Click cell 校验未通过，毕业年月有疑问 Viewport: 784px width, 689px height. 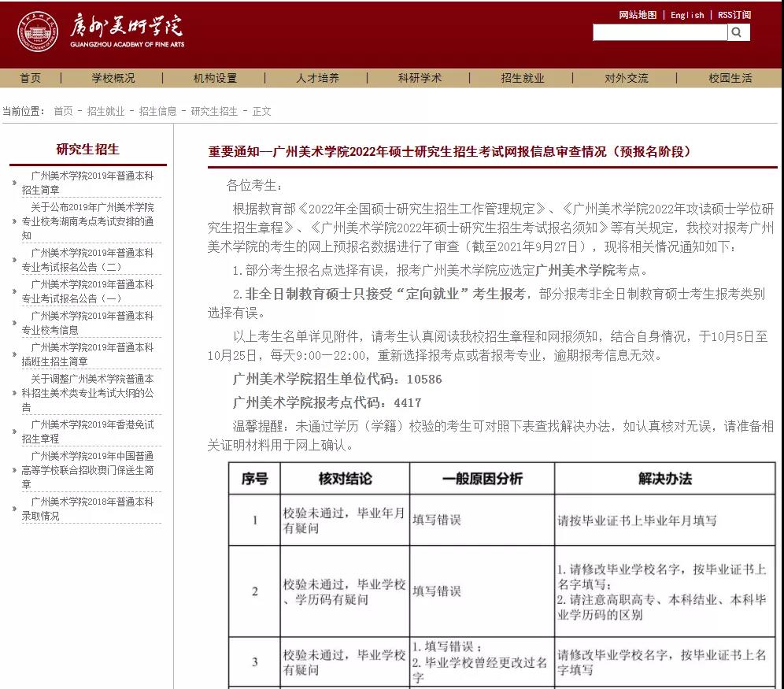pyautogui.click(x=344, y=520)
